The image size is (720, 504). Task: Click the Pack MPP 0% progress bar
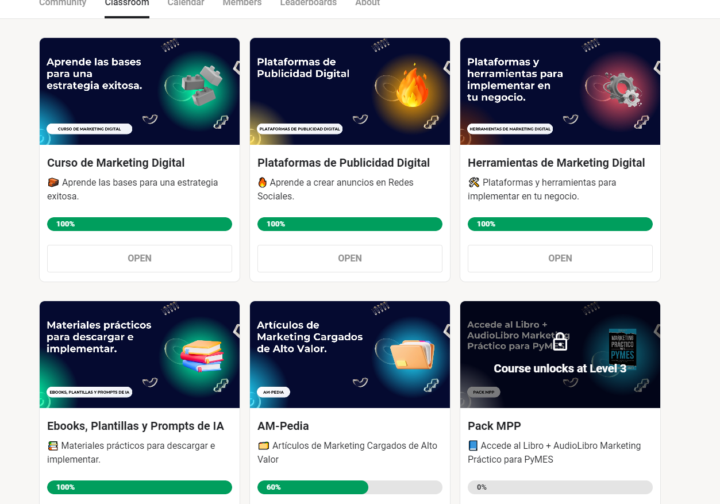click(x=560, y=487)
